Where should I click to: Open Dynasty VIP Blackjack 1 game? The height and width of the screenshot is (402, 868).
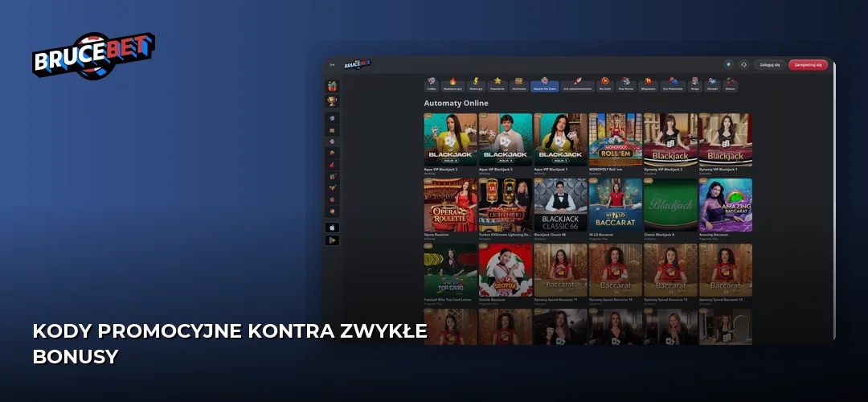tap(726, 140)
